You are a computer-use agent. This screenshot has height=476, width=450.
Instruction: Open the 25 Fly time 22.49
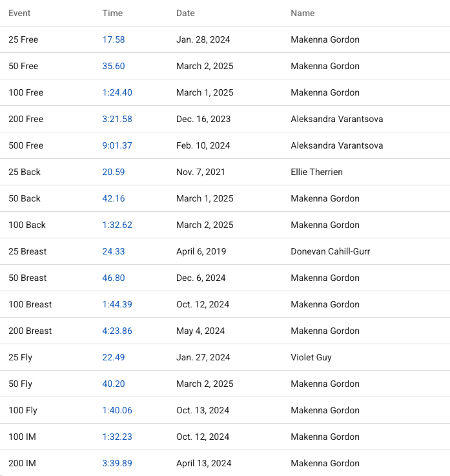(114, 357)
